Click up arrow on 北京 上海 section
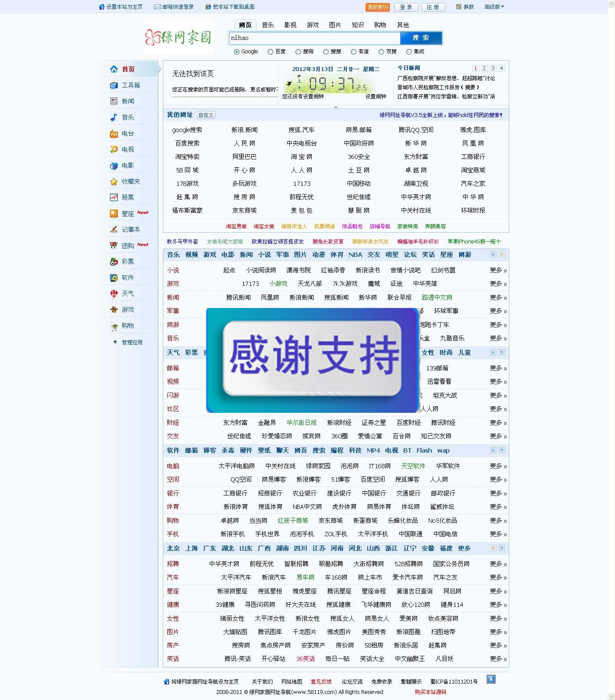 click(502, 548)
